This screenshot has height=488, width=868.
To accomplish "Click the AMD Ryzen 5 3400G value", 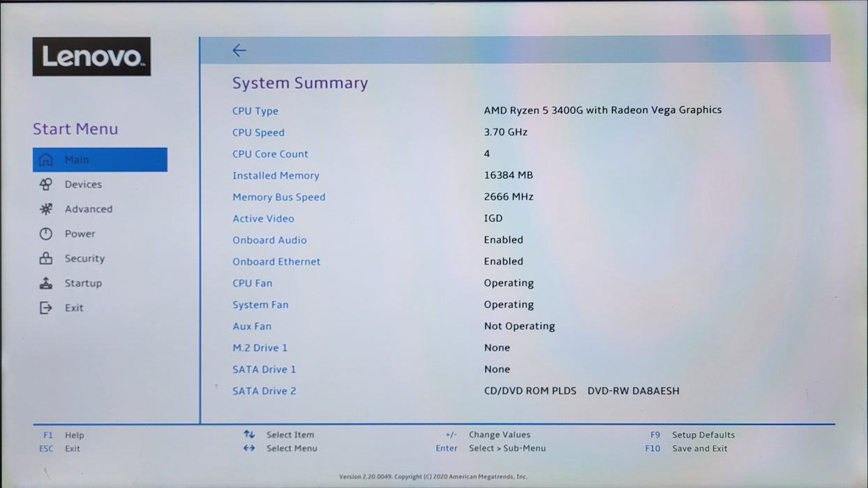I will [603, 110].
